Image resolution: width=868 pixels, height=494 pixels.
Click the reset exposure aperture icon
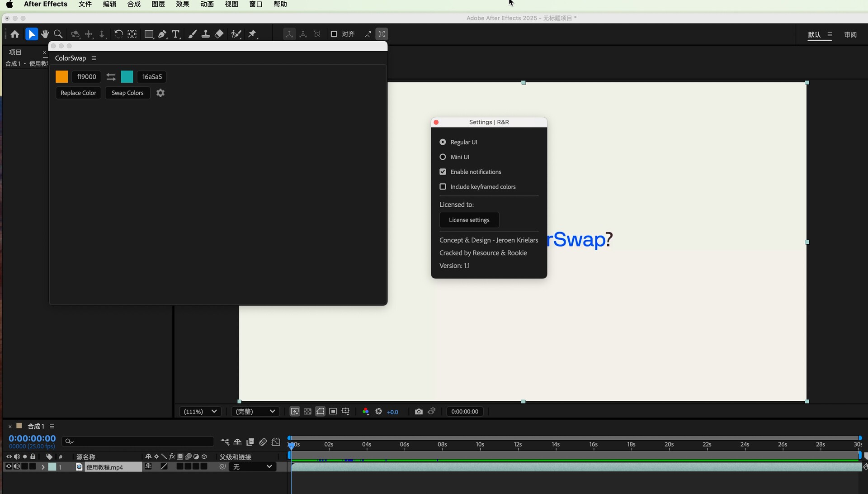coord(378,412)
